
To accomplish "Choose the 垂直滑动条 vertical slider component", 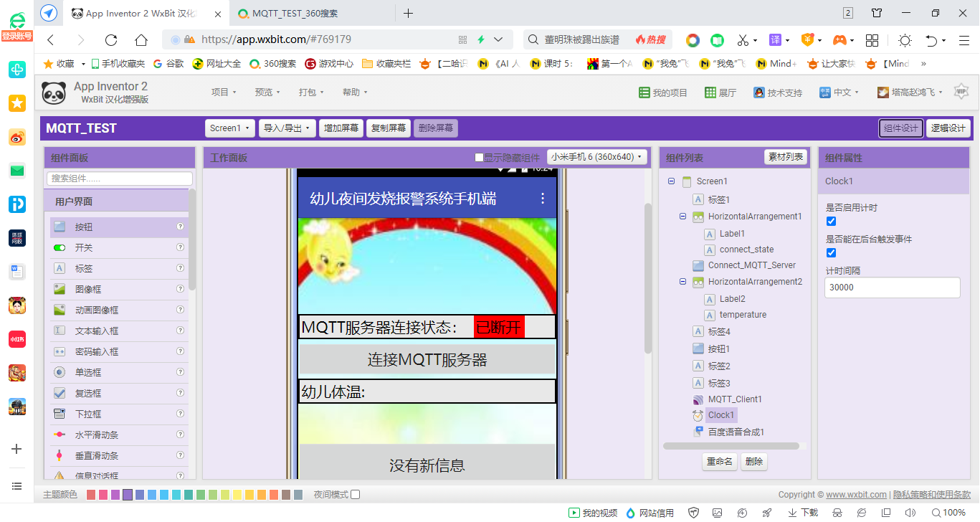I will click(x=119, y=455).
